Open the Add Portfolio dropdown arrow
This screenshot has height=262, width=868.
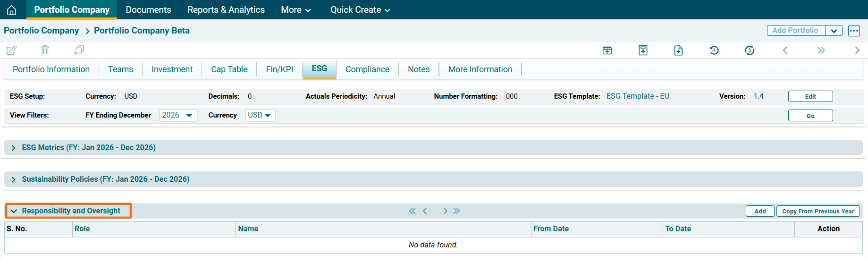pos(834,31)
